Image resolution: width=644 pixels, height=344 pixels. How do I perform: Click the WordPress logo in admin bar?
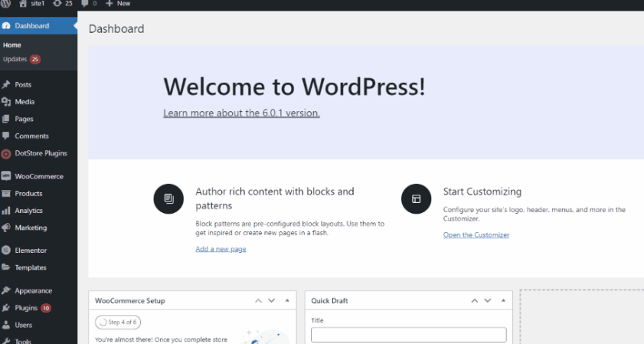[x=5, y=3]
